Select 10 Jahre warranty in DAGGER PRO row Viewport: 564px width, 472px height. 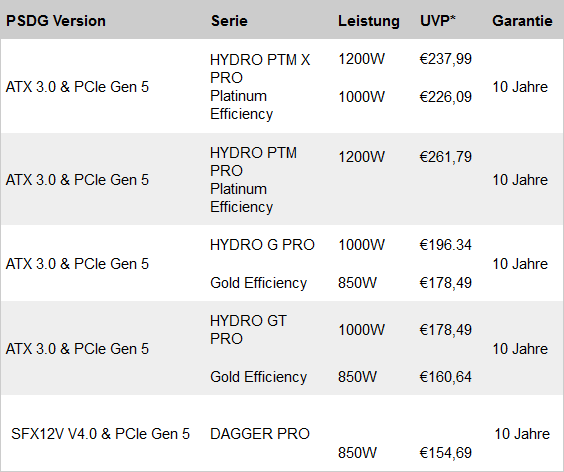tap(522, 434)
